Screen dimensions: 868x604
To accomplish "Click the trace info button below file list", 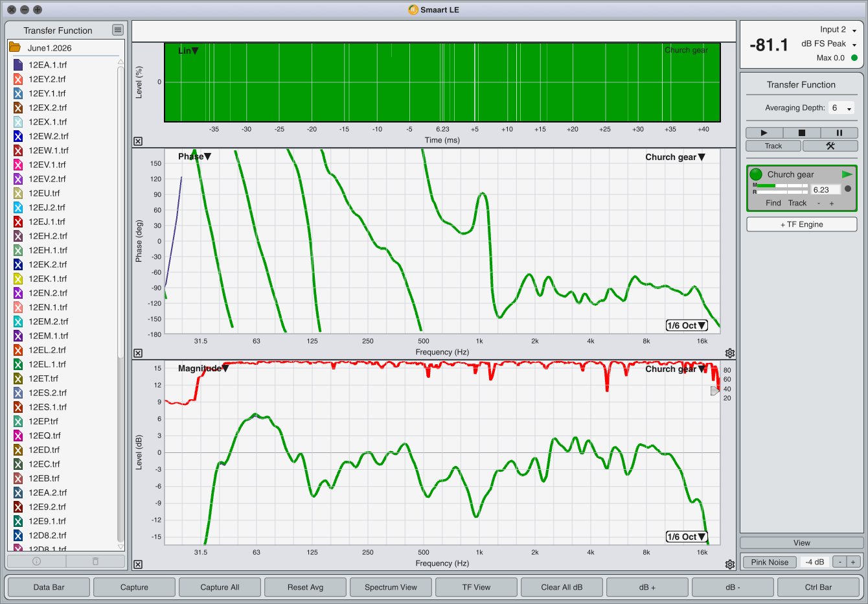I will 36,561.
